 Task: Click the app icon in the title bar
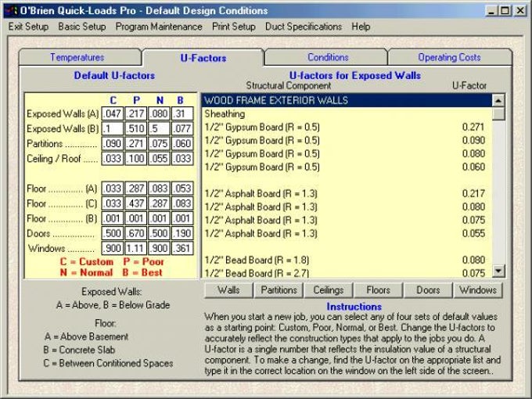(11, 10)
